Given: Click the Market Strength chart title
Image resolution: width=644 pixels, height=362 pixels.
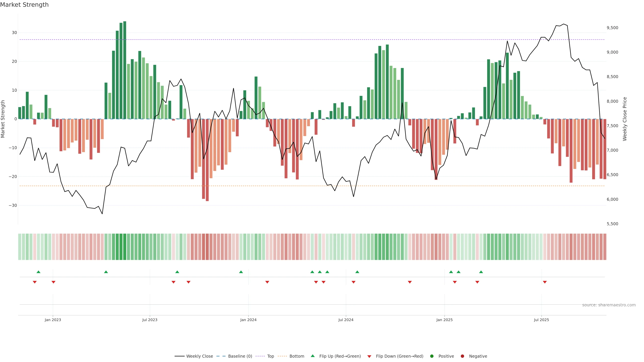Looking at the screenshot, I should (24, 5).
